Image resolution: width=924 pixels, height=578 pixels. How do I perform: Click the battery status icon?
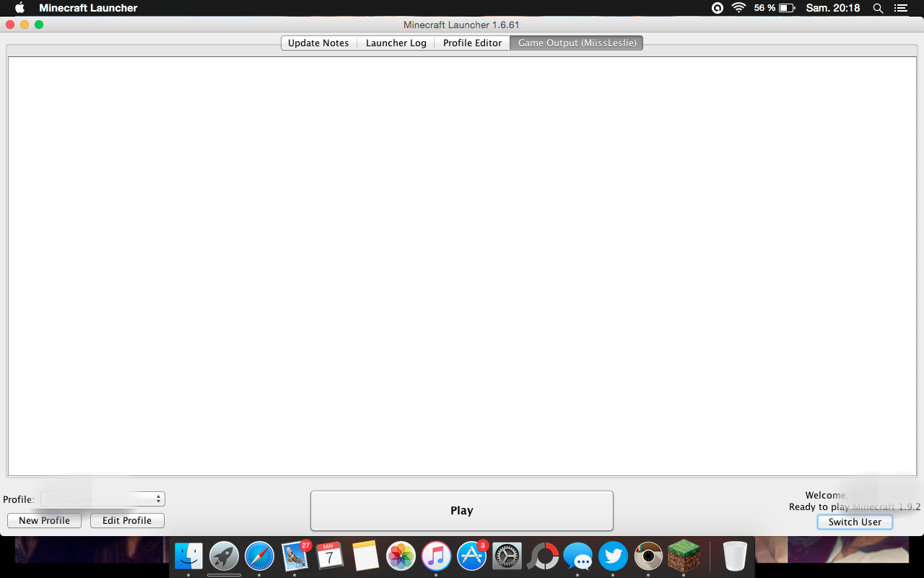coord(788,8)
